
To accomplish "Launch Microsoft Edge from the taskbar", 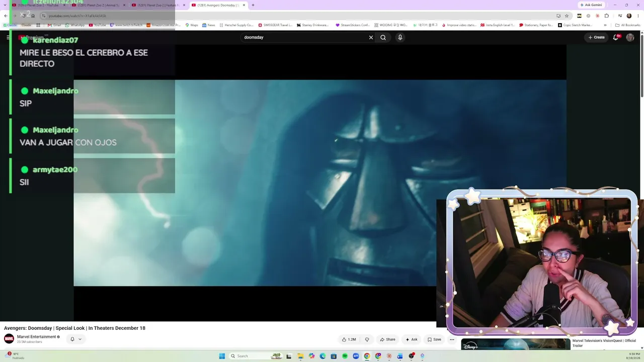I will point(323,356).
